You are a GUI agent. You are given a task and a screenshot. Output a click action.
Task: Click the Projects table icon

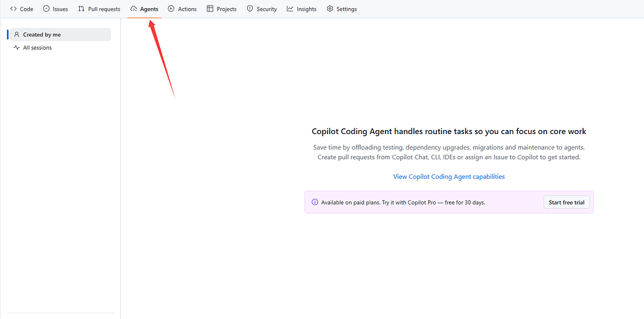pos(210,9)
